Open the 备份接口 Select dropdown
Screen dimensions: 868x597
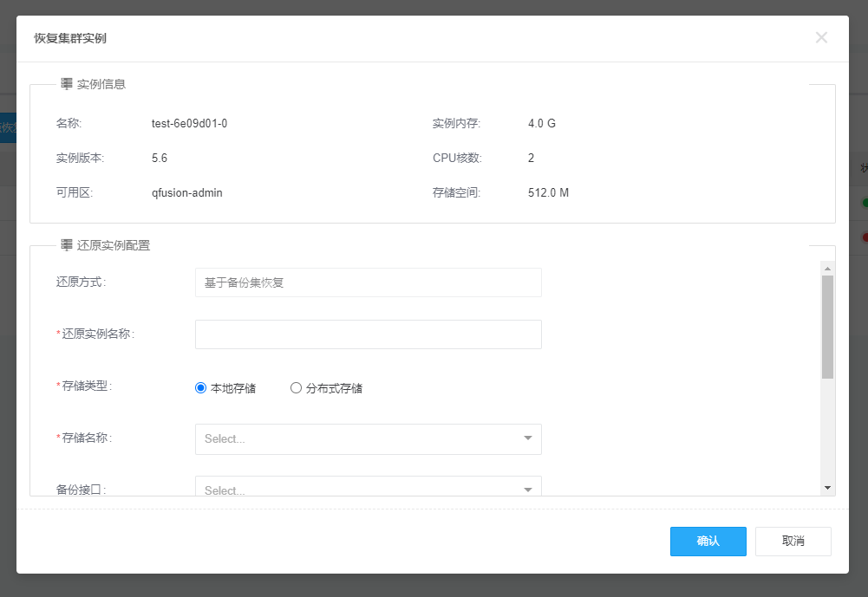coord(369,486)
